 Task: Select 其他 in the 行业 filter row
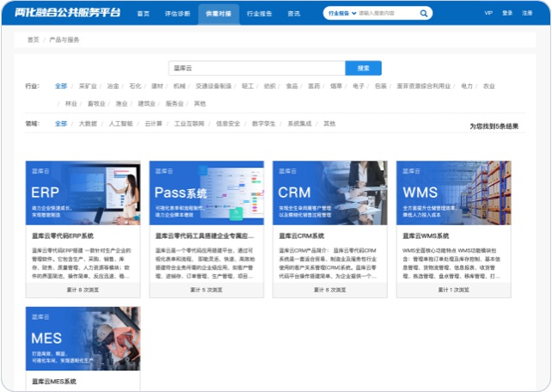point(199,103)
